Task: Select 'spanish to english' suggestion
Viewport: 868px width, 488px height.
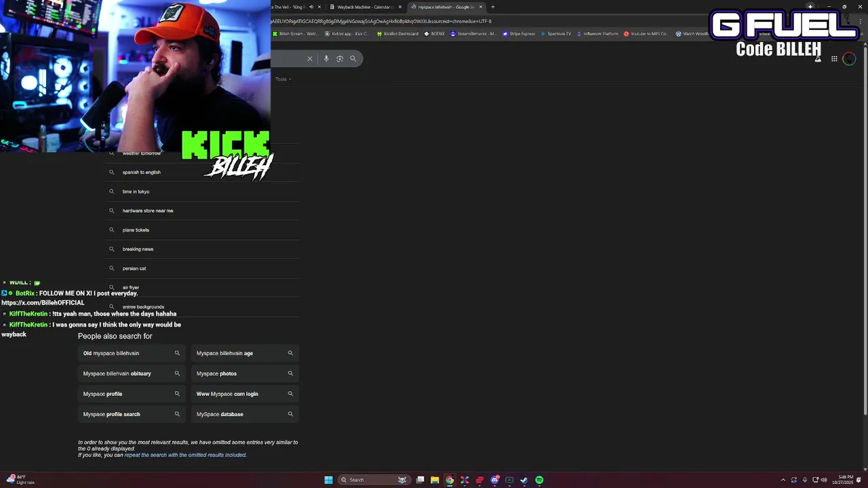Action: click(203, 172)
